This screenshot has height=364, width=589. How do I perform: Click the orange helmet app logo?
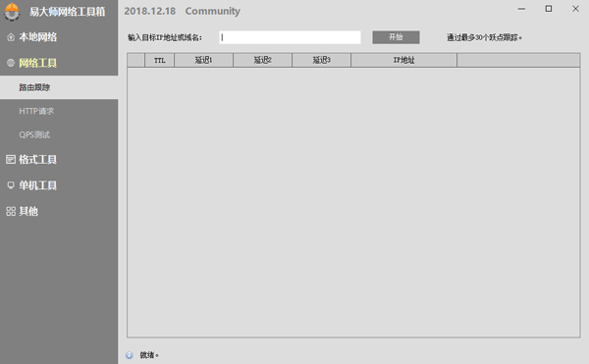(x=12, y=11)
